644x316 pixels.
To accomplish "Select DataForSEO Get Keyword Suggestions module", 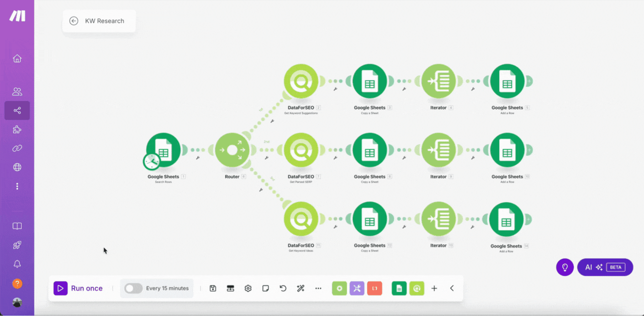I will 301,81.
